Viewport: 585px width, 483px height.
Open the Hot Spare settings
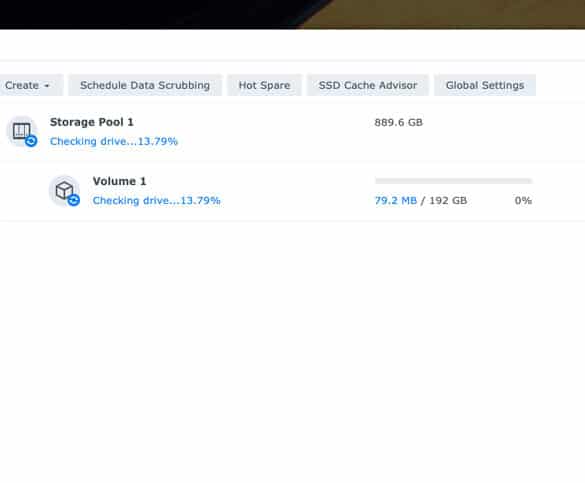(x=265, y=85)
